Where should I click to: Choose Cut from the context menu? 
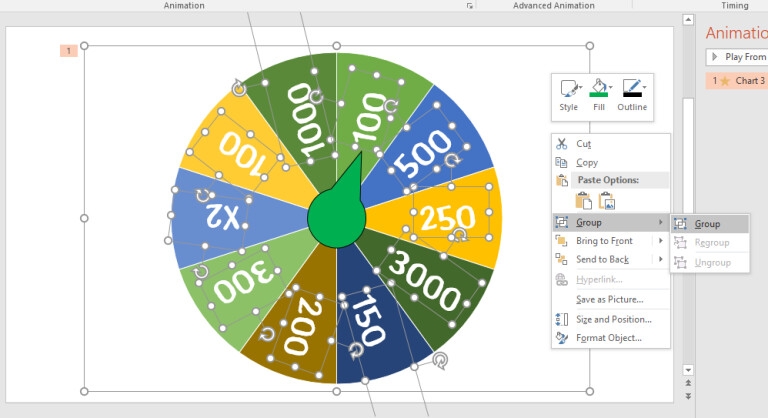click(610, 144)
